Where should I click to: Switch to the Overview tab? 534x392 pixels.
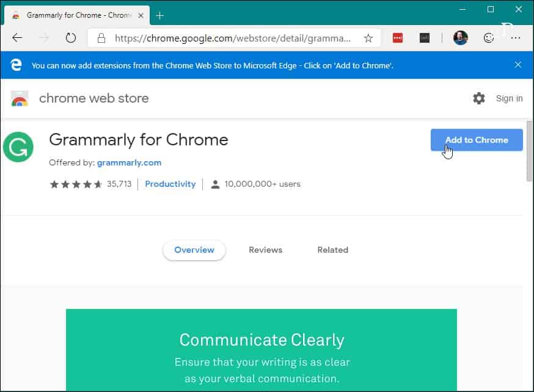point(194,250)
